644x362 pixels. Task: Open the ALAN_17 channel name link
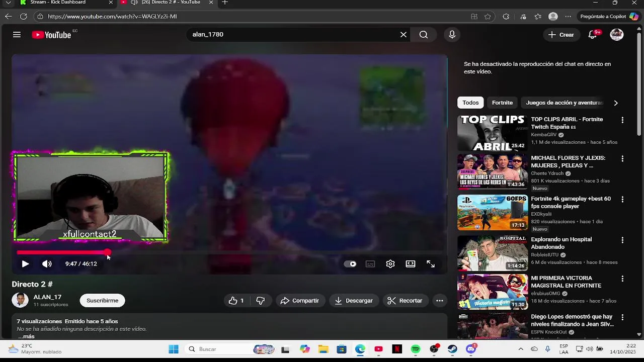47,297
